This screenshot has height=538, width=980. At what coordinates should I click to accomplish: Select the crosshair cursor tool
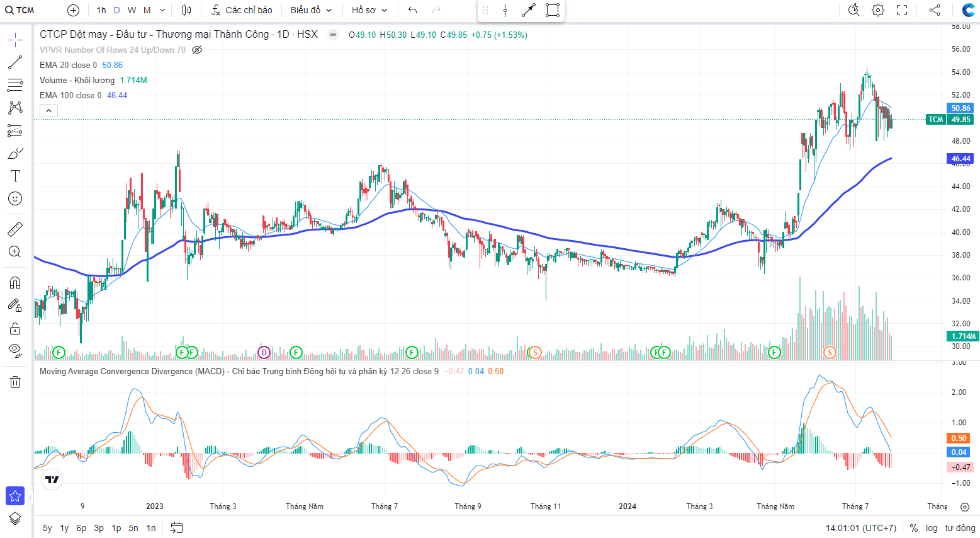coord(15,40)
